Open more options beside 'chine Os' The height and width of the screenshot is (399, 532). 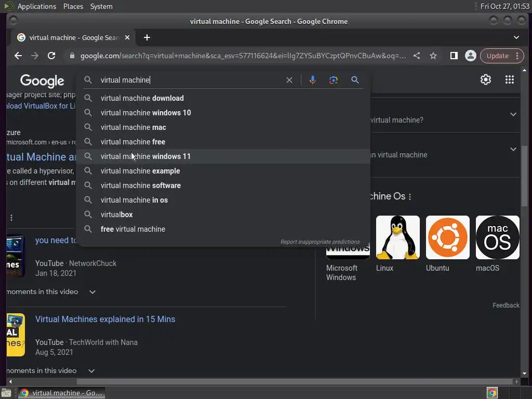tap(410, 197)
